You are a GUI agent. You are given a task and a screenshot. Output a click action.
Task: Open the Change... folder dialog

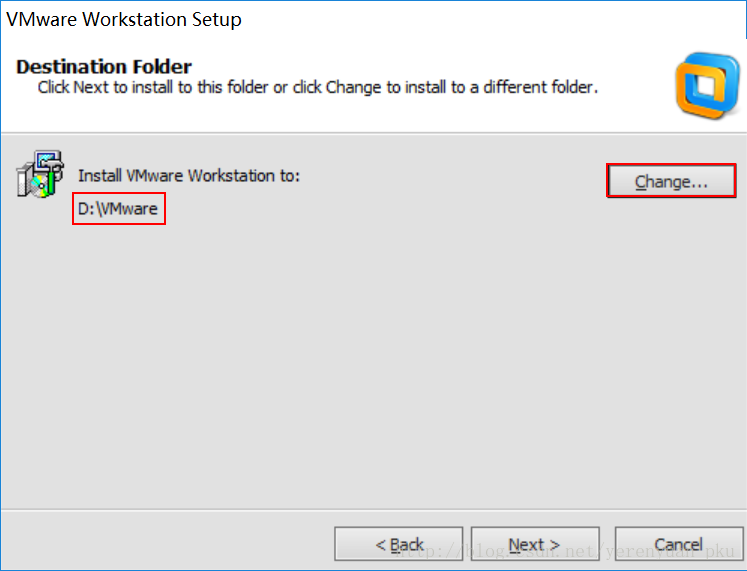tap(671, 181)
